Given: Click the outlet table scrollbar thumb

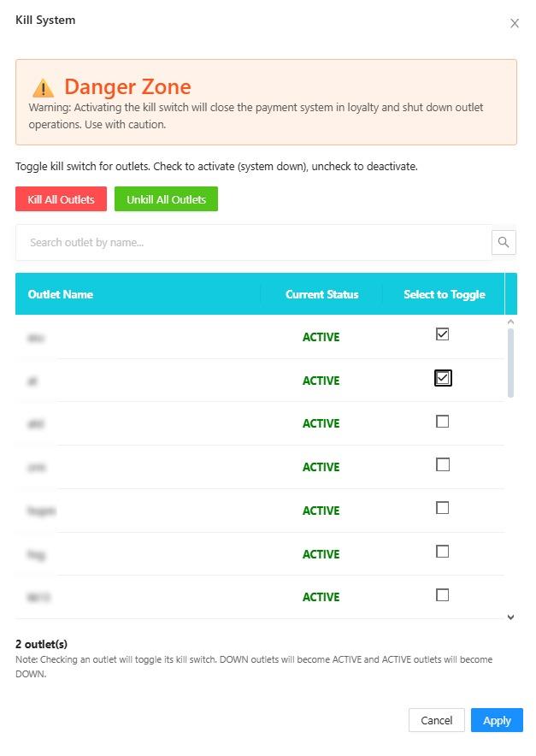Looking at the screenshot, I should pos(510,363).
